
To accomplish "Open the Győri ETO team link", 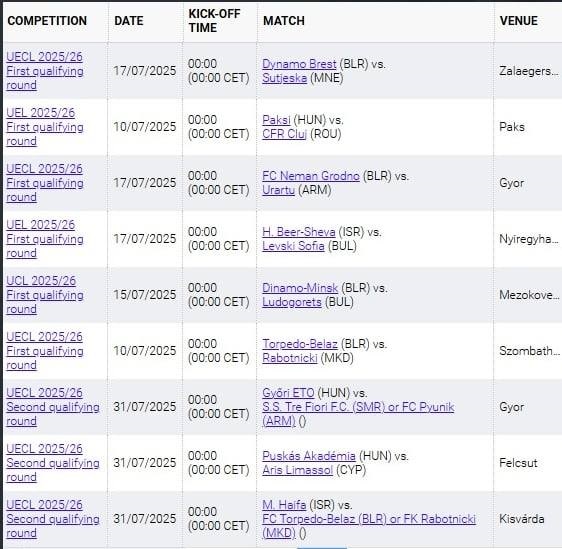I will pos(288,393).
